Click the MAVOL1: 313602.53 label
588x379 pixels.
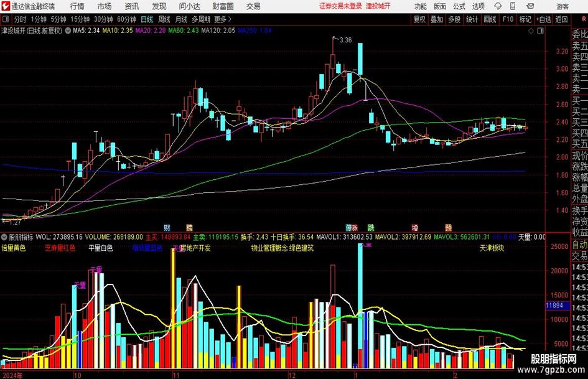[x=344, y=237]
